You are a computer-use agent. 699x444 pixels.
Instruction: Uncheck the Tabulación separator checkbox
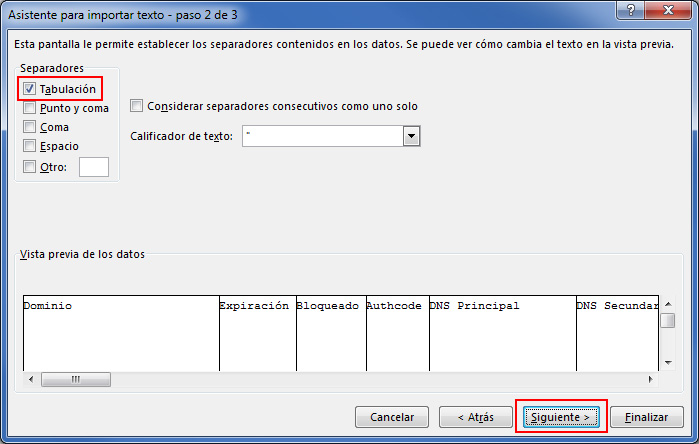tap(29, 89)
